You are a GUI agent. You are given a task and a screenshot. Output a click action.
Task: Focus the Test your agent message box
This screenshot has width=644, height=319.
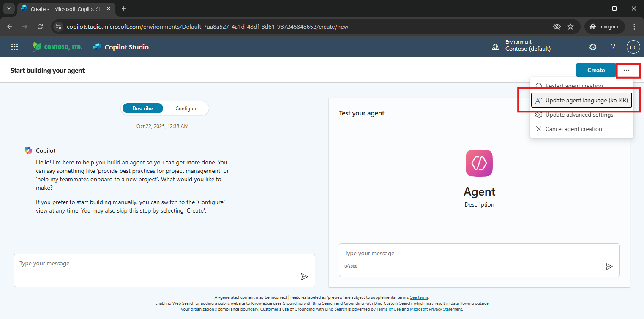pyautogui.click(x=479, y=260)
